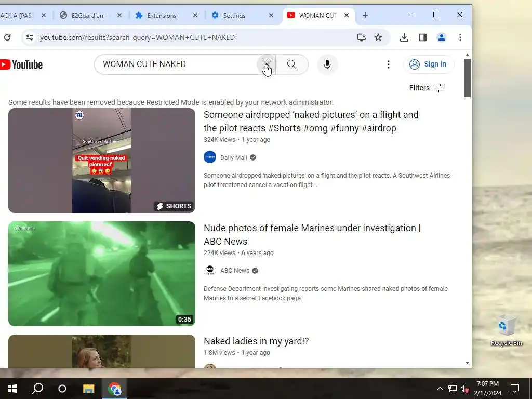Click Chrome icon on the taskbar
The height and width of the screenshot is (399, 532).
(x=114, y=389)
